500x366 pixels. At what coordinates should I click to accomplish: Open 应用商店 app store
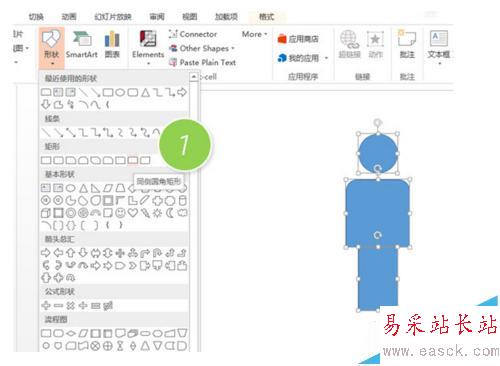coord(298,39)
